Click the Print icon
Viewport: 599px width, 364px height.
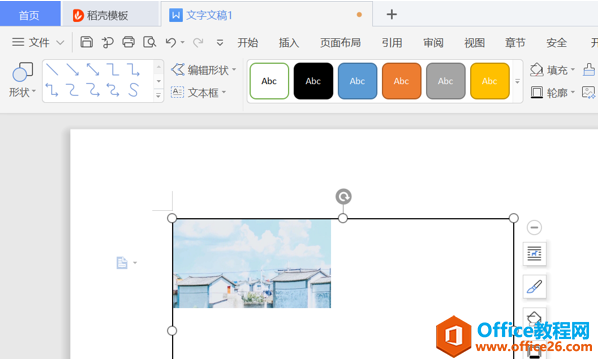point(128,42)
